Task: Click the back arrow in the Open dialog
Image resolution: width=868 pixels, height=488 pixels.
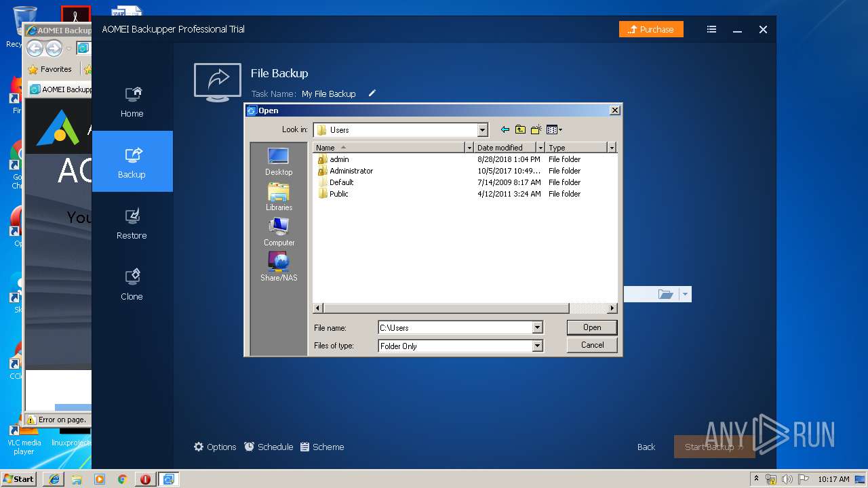Action: point(505,129)
